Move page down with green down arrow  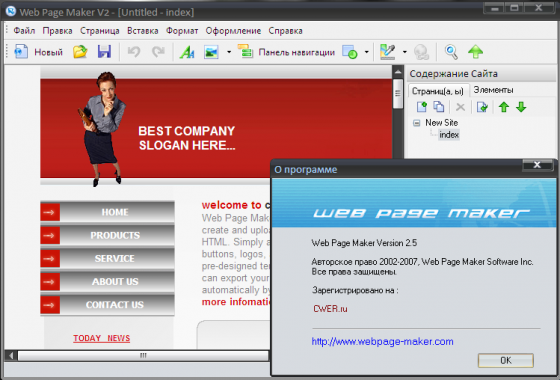(x=521, y=107)
